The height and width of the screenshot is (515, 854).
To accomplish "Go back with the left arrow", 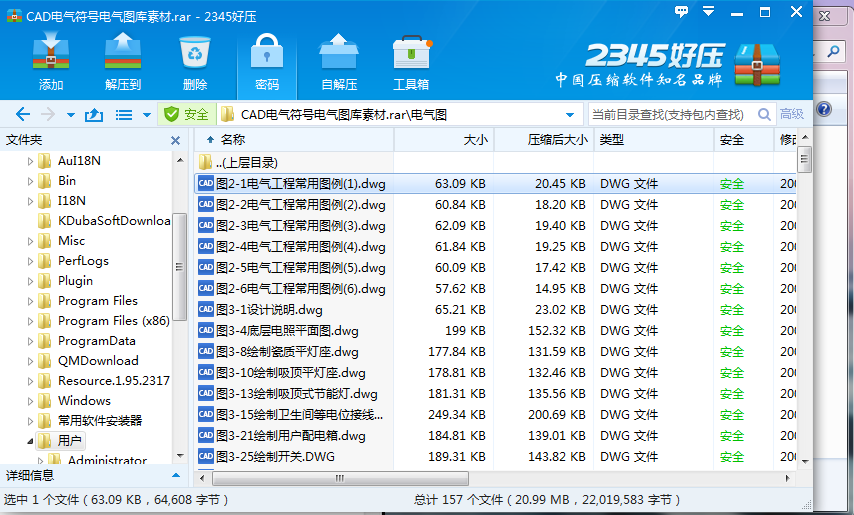I will pyautogui.click(x=22, y=114).
